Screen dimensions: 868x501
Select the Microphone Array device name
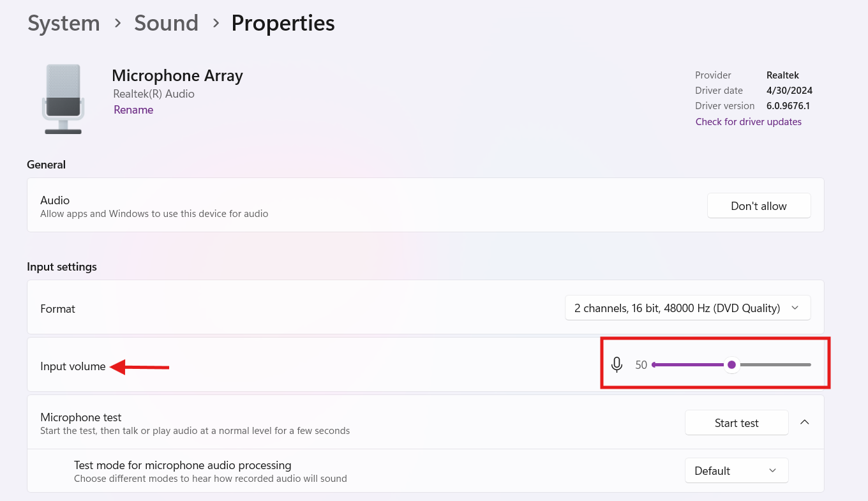[177, 75]
